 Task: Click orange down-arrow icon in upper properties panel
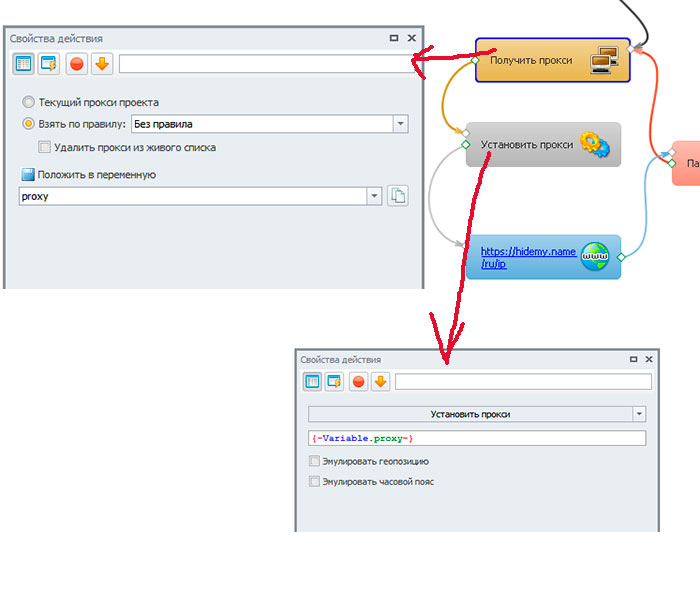pos(102,64)
